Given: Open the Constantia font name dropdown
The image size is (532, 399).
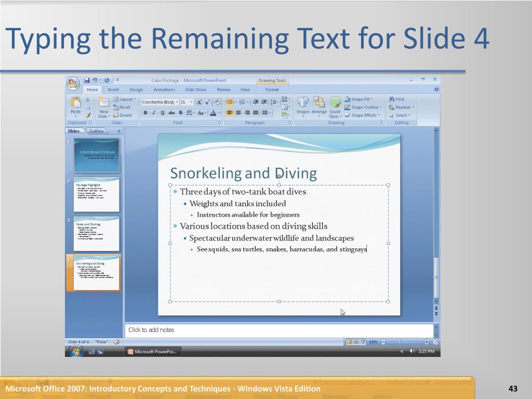Looking at the screenshot, I should pos(160,102).
